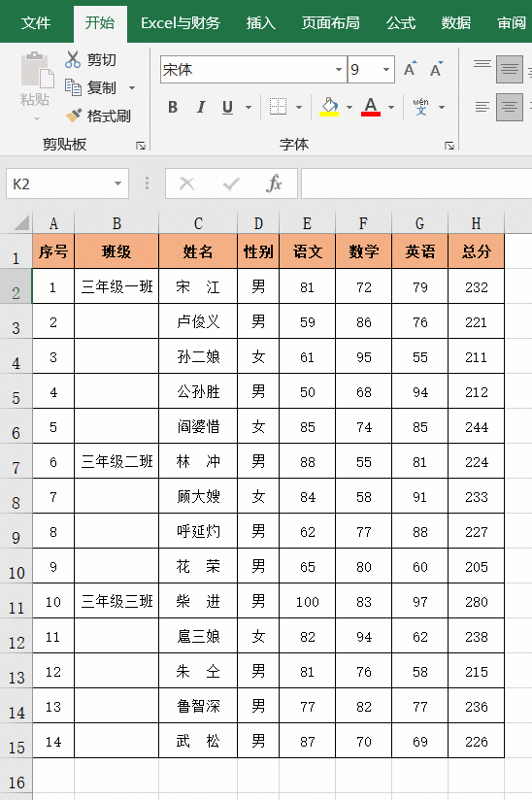Click the Select All corner triangle
This screenshot has width=532, height=800.
pos(21,223)
